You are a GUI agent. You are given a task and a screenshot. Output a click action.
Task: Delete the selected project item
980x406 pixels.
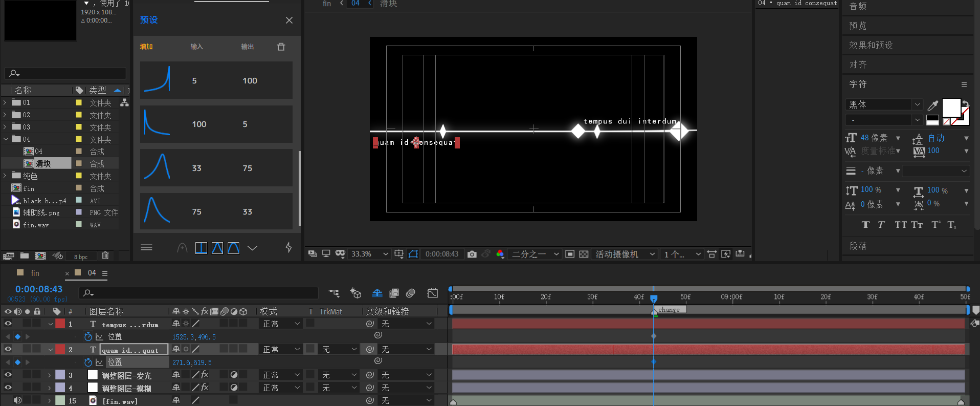click(105, 255)
